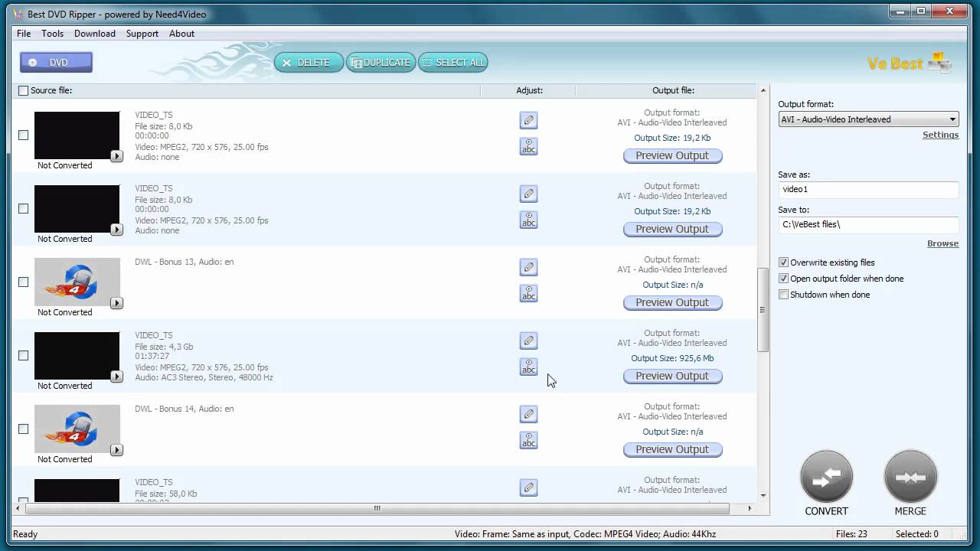This screenshot has height=551, width=980.
Task: Click Preview Output for the 925,6 Mb row
Action: (672, 376)
